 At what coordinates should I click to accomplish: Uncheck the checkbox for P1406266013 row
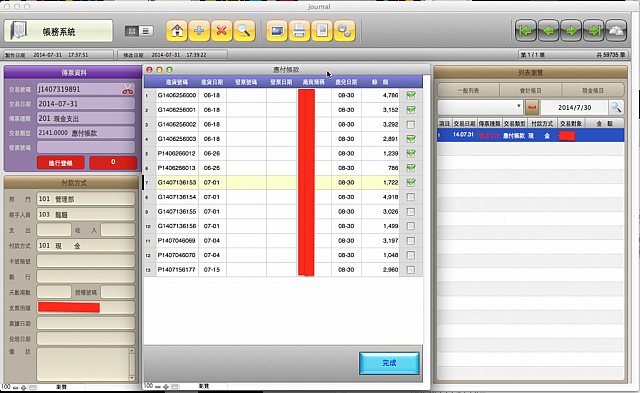411,168
